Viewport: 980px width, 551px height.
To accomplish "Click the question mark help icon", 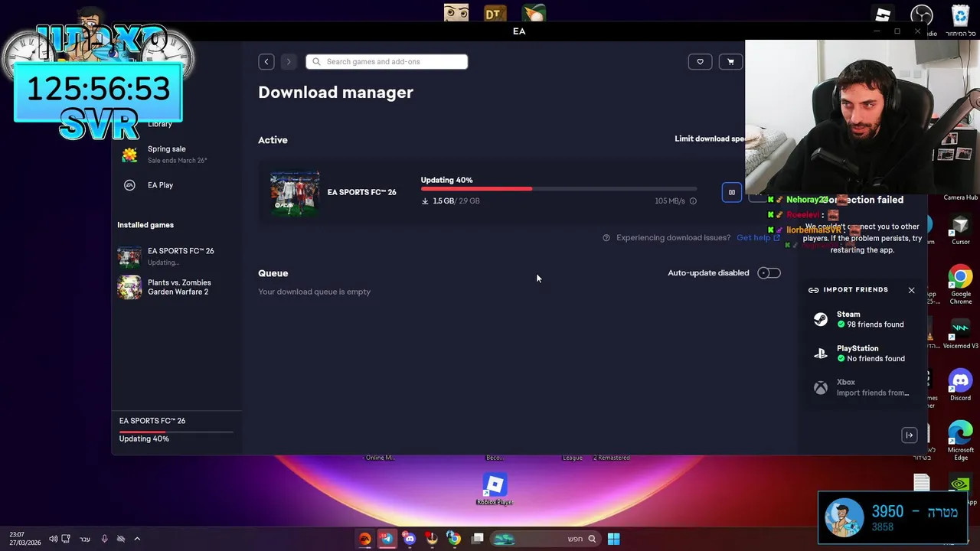I will click(606, 238).
